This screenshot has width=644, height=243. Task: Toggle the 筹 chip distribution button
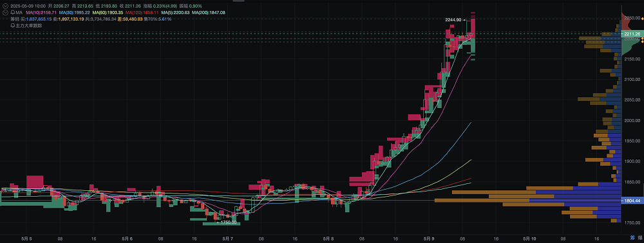coord(632,237)
